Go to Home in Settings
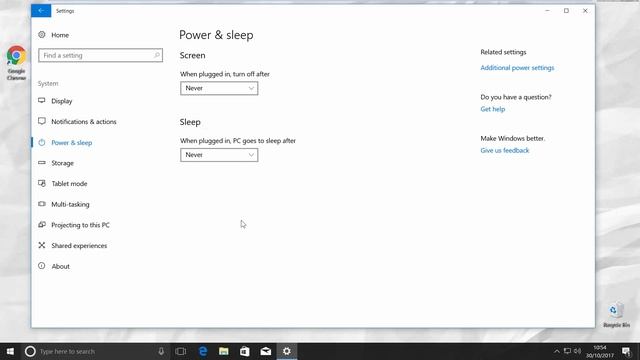 60,35
